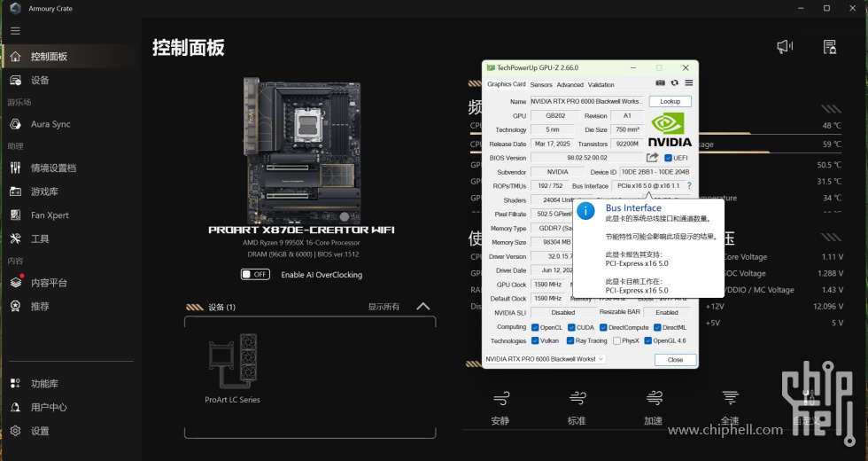Click the 显示所有 show-all link
The image size is (868, 461).
click(384, 307)
